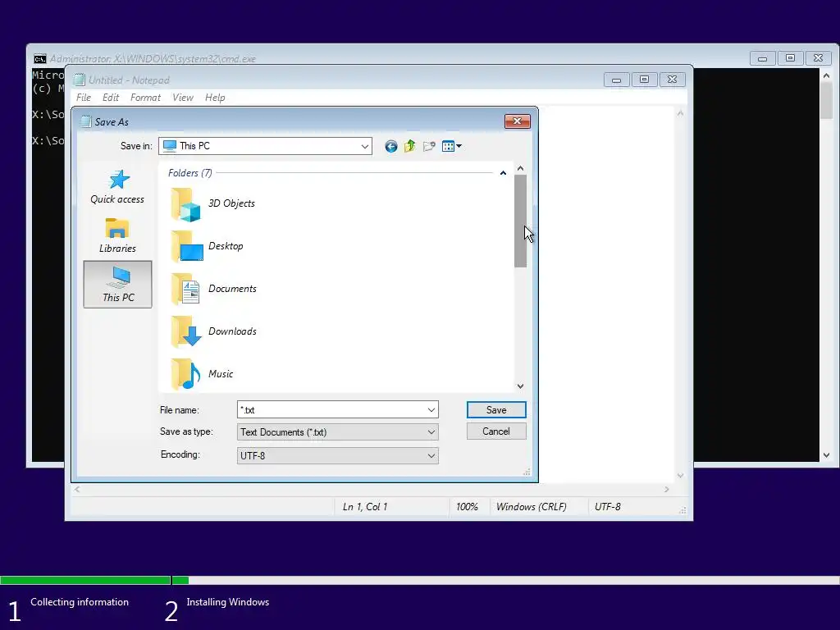
Task: Click the cmd window scroll up arrow
Action: (827, 75)
